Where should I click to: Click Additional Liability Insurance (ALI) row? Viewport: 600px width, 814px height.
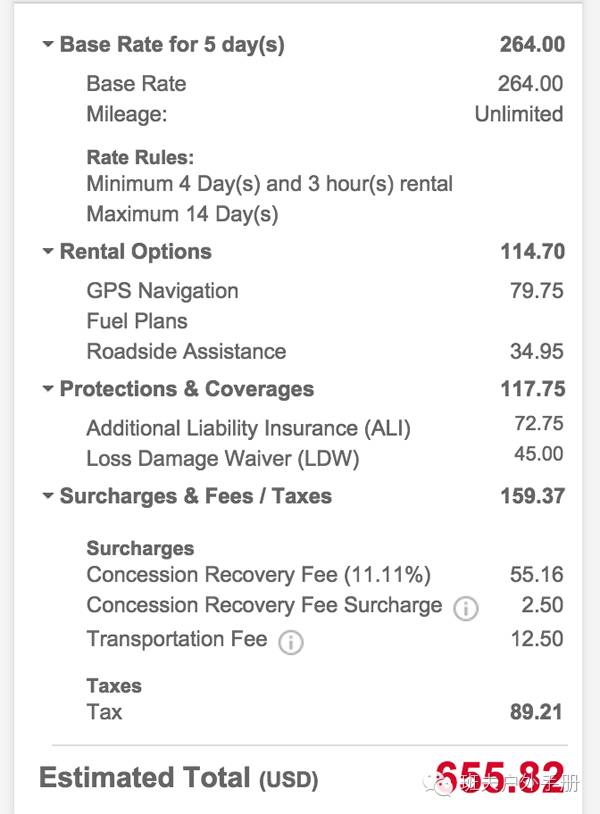248,428
